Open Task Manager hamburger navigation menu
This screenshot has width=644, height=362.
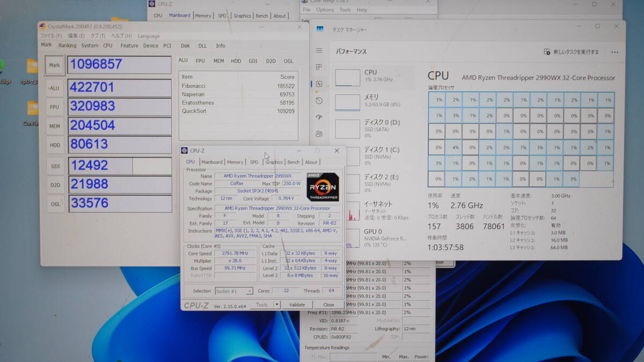click(319, 50)
